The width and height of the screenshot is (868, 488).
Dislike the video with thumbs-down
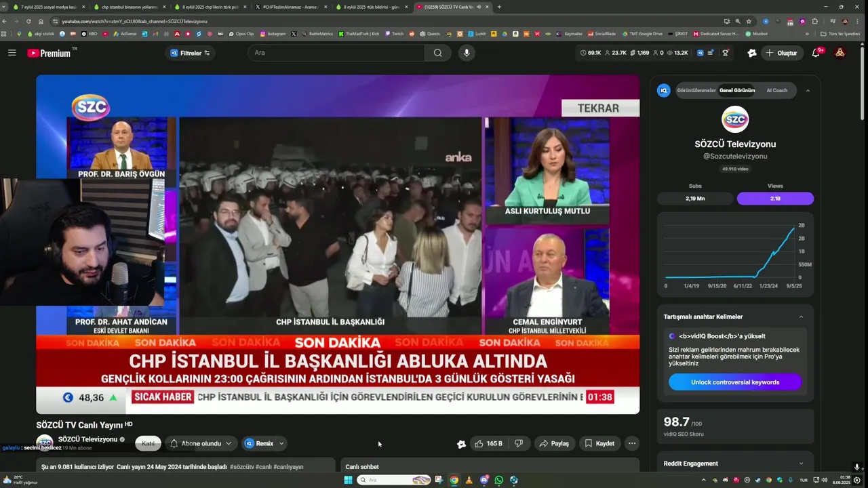(519, 443)
